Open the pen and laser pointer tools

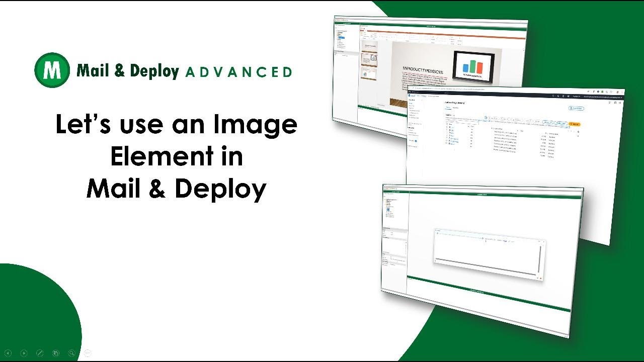(40, 353)
